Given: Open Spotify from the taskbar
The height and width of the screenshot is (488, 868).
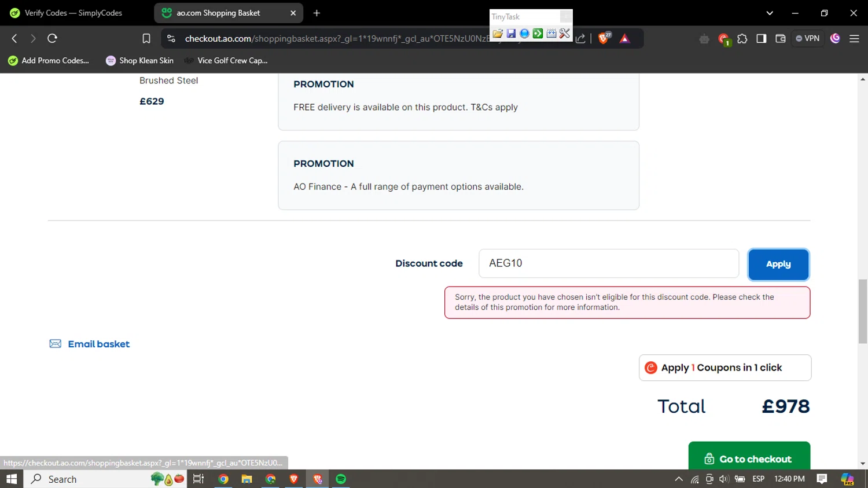Looking at the screenshot, I should click(341, 479).
